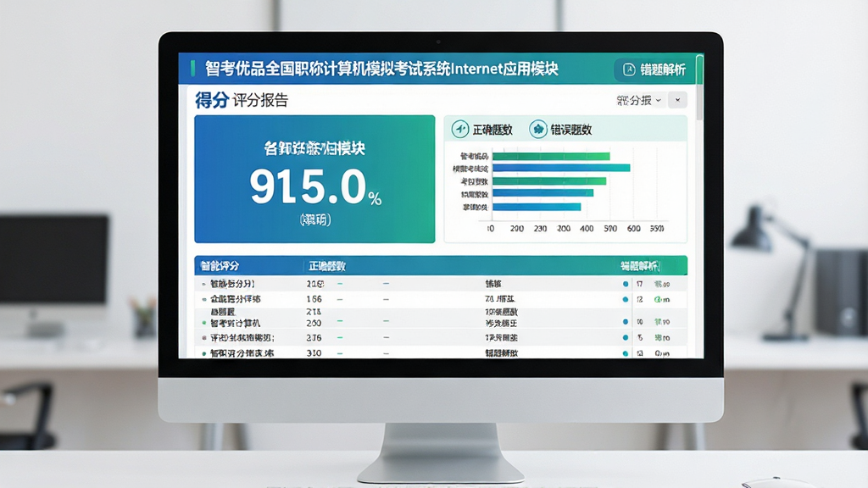The height and width of the screenshot is (488, 868).
Task: Select the shortest blue bar at chart bottom
Action: click(537, 207)
